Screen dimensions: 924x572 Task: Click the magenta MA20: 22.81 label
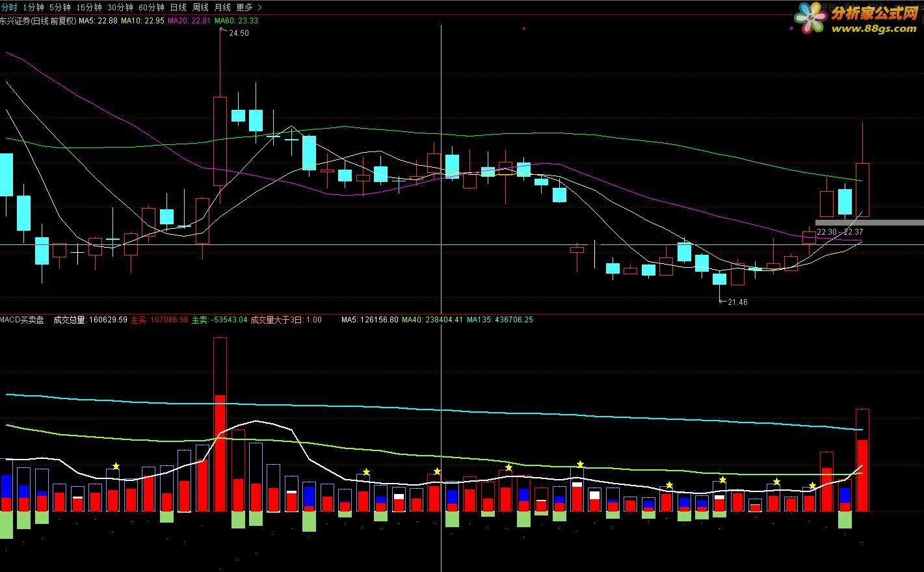(189, 21)
